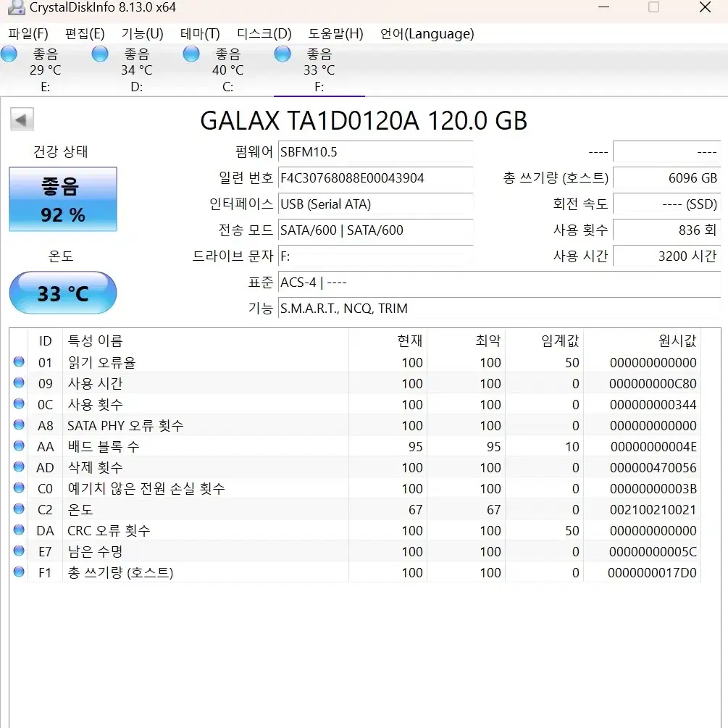
Task: Click the serial number field F4C30768088E00043904
Action: click(375, 177)
